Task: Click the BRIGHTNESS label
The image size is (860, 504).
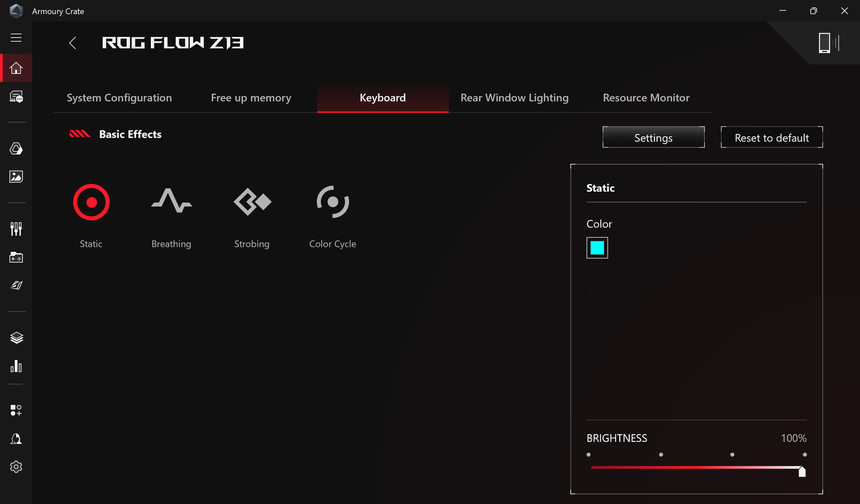Action: pos(617,438)
